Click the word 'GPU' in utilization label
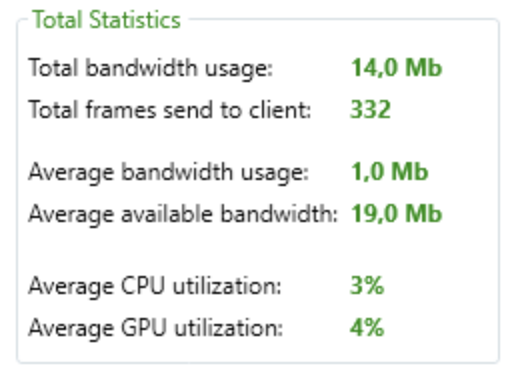This screenshot has height=372, width=514. [144, 327]
